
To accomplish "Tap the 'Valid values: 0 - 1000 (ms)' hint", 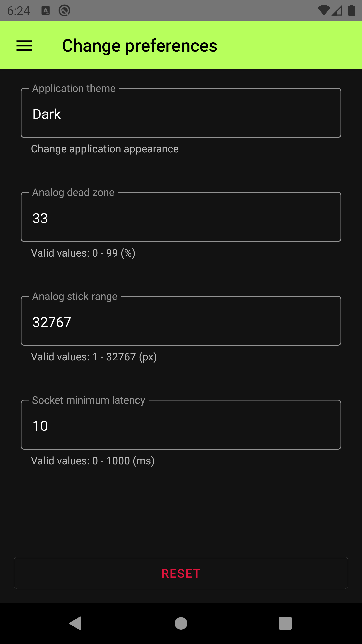I will coord(93,461).
